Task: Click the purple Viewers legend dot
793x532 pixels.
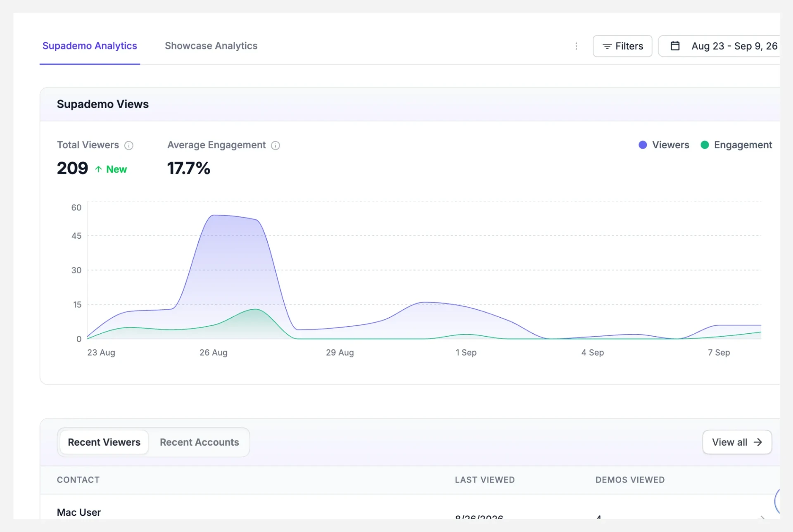Action: coord(643,145)
